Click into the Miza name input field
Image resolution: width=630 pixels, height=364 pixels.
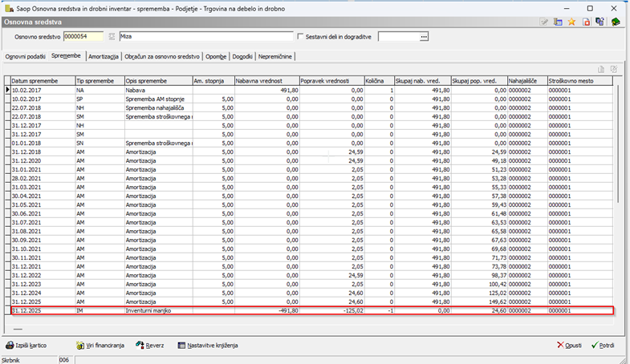(205, 36)
